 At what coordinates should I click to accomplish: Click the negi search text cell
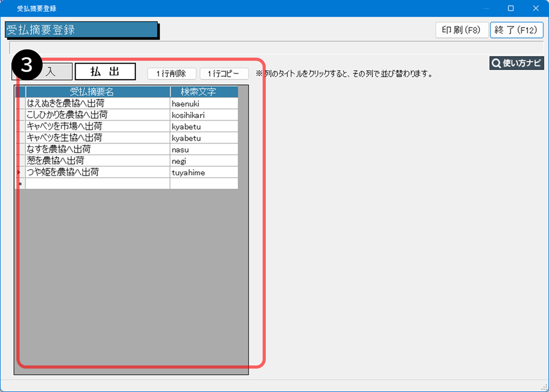204,161
